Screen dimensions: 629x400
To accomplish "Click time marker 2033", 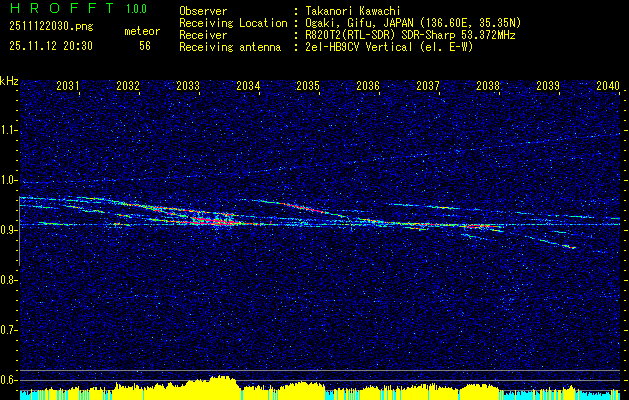I will click(188, 86).
